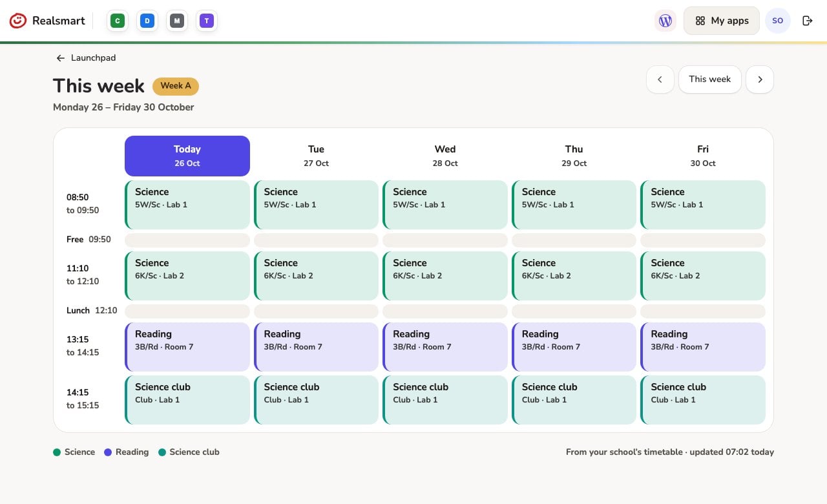Click the Week A badge

coord(176,86)
